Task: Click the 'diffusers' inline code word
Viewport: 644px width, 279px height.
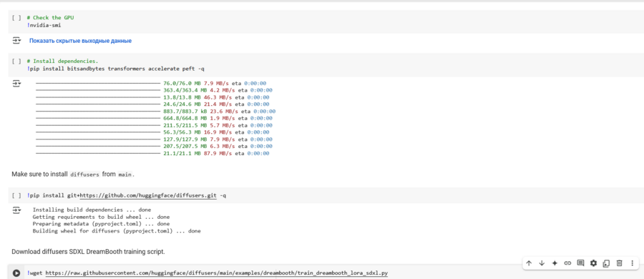Action: point(85,175)
